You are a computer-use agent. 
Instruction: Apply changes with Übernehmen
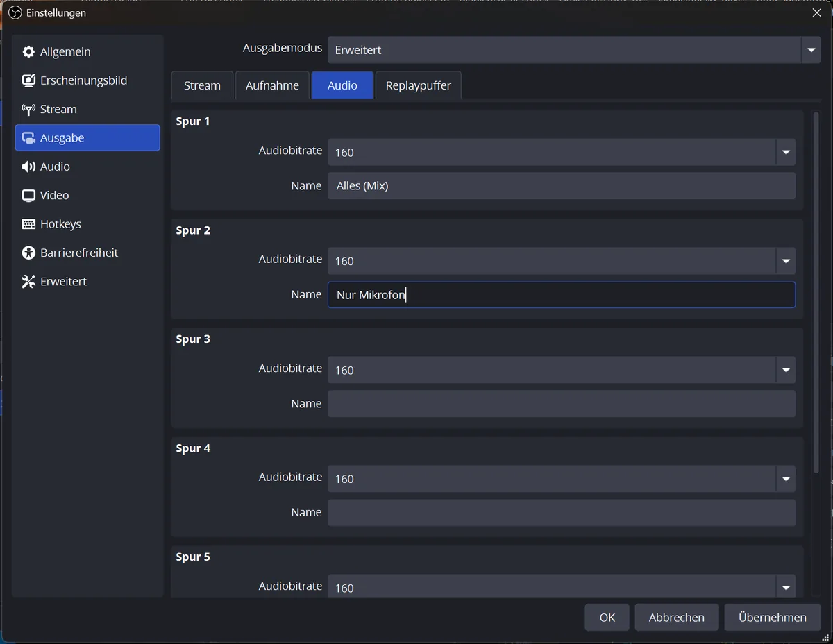click(x=773, y=618)
